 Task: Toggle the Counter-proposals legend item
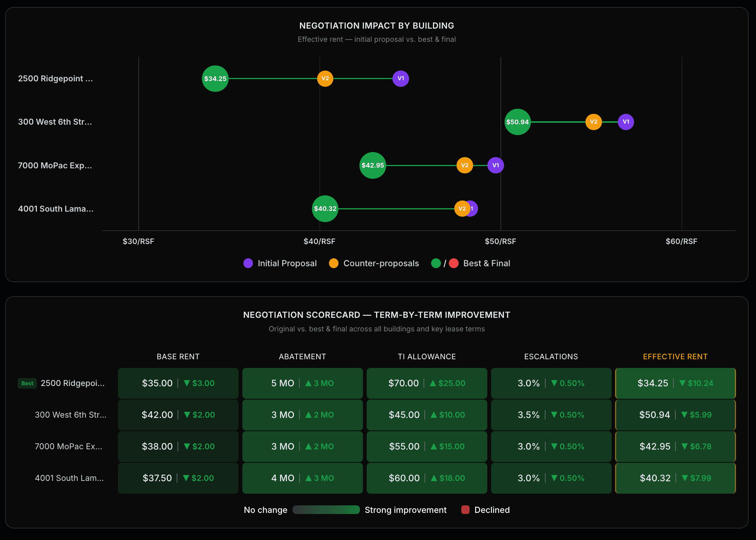[333, 263]
